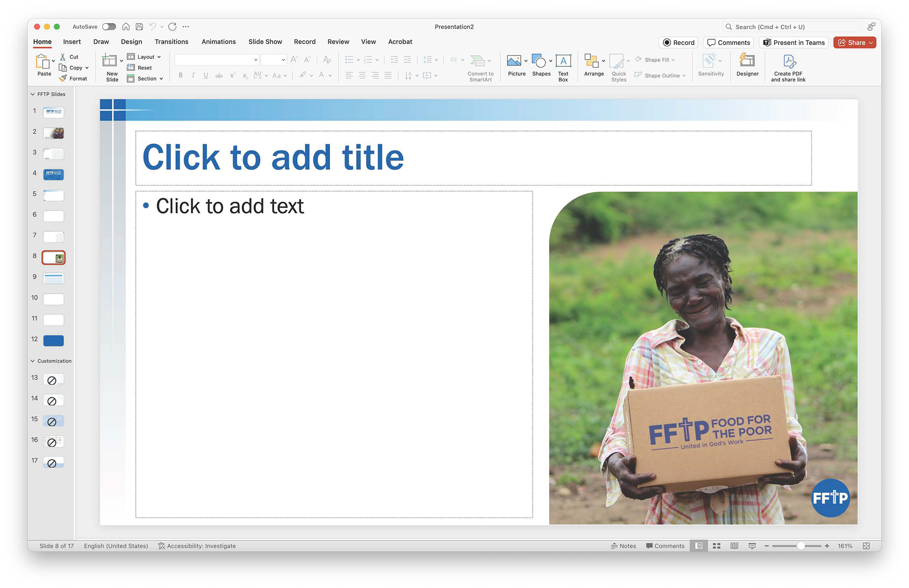This screenshot has height=588, width=909.
Task: Switch to Slide Sorter view
Action: point(716,546)
